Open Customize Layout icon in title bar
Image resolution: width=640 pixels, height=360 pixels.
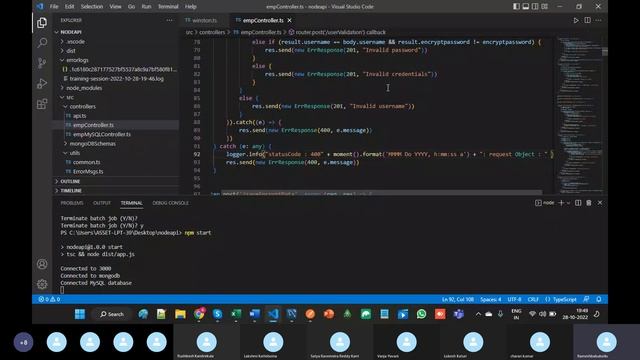click(544, 7)
